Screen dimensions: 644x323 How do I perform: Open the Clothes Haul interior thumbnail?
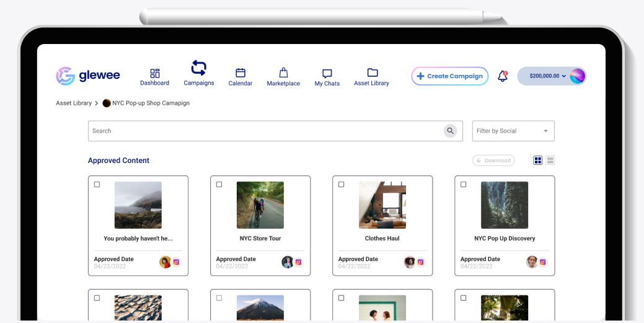point(382,205)
